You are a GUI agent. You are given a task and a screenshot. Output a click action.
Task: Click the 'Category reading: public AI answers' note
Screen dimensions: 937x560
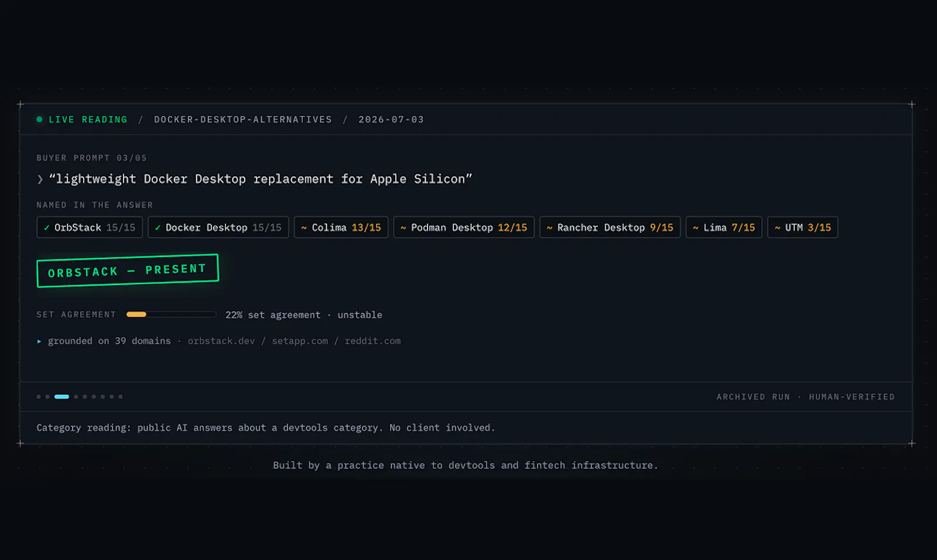(x=266, y=428)
